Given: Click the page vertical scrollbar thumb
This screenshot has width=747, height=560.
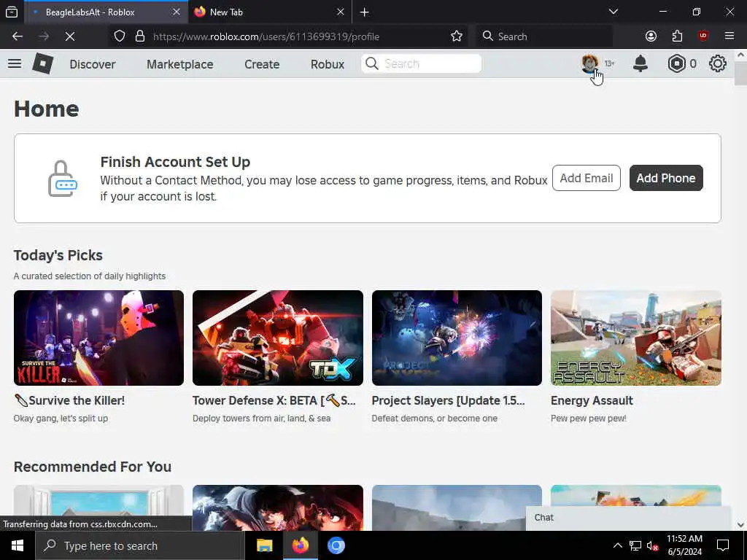Looking at the screenshot, I should click(x=740, y=74).
